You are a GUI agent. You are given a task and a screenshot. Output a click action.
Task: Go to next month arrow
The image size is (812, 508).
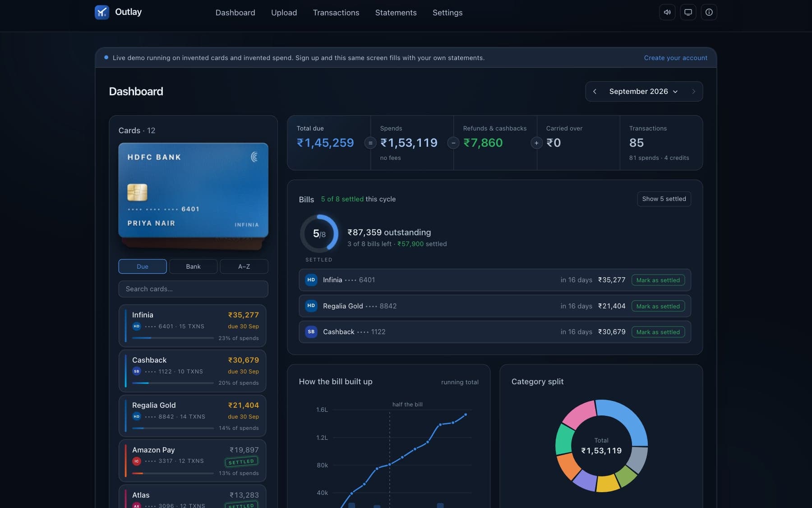tap(693, 91)
